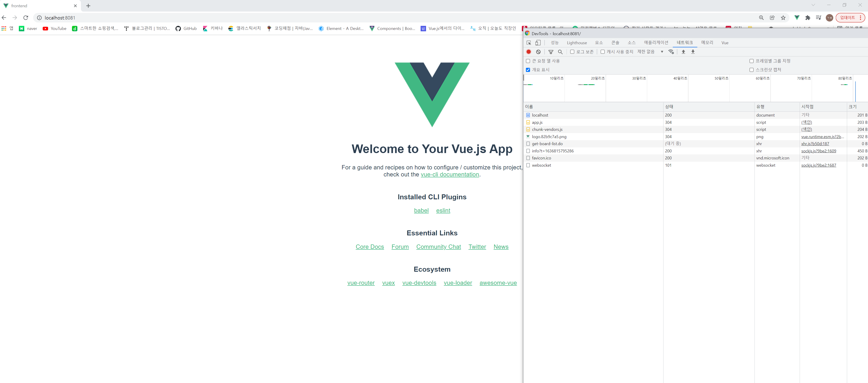The height and width of the screenshot is (383, 868).
Task: Toggle the network filter funnel icon
Action: [x=551, y=52]
